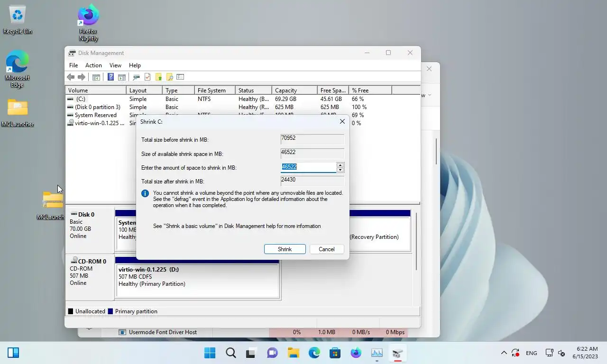The width and height of the screenshot is (607, 364).
Task: Open File Explorer from the taskbar
Action: (x=293, y=353)
